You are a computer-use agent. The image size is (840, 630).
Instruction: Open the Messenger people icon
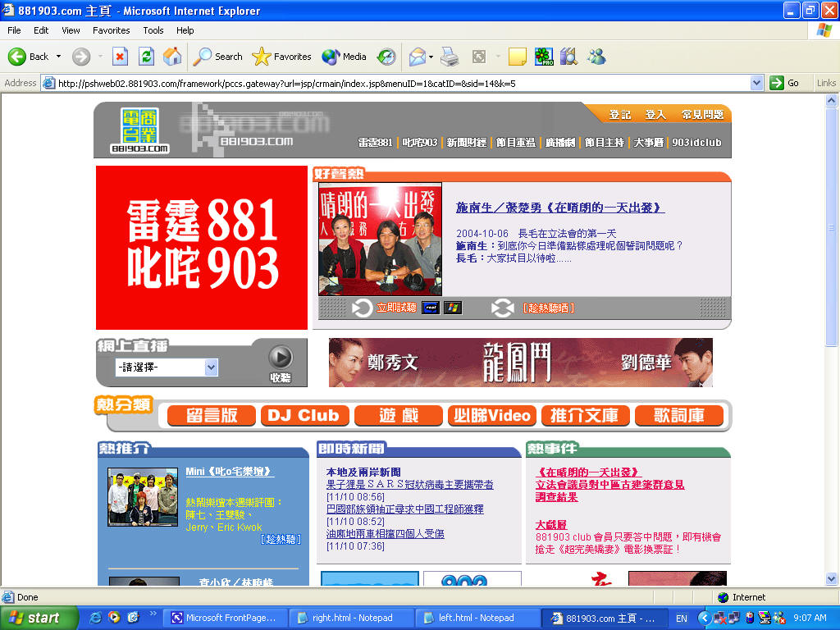point(596,57)
